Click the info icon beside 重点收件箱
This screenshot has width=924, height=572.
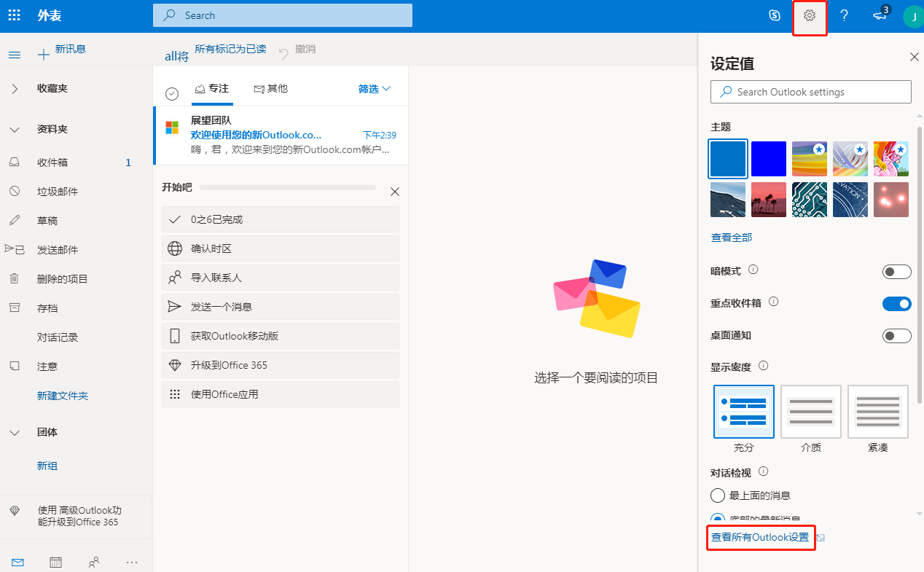coord(774,301)
